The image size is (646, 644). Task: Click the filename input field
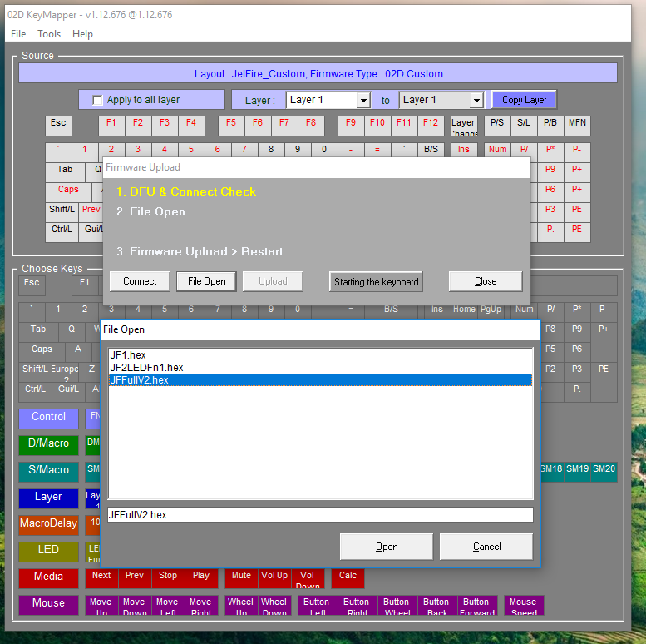320,515
